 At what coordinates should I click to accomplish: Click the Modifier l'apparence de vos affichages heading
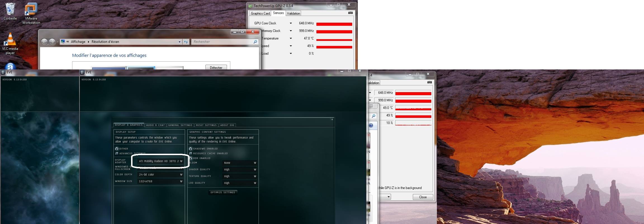click(109, 55)
